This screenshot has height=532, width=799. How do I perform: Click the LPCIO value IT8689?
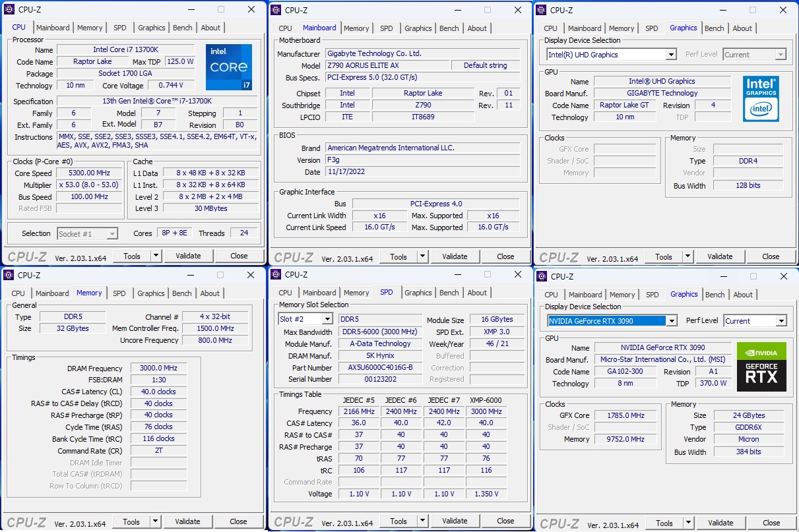[423, 117]
